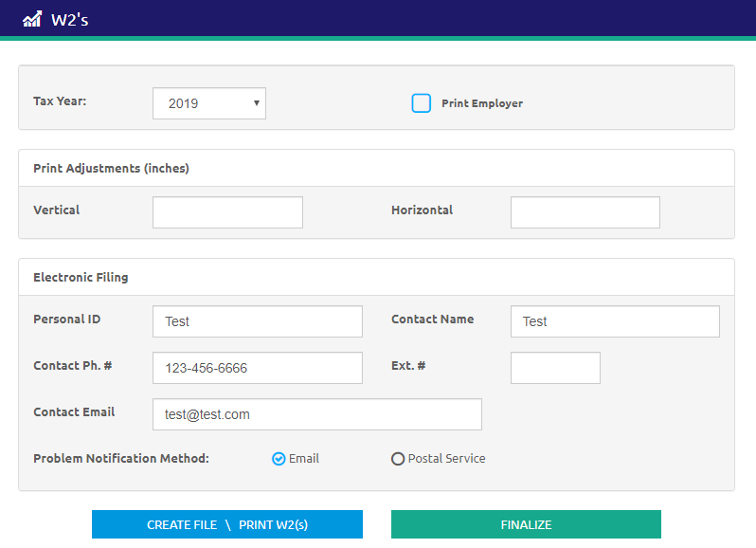
Task: Select the Email notification radio button
Action: point(279,459)
